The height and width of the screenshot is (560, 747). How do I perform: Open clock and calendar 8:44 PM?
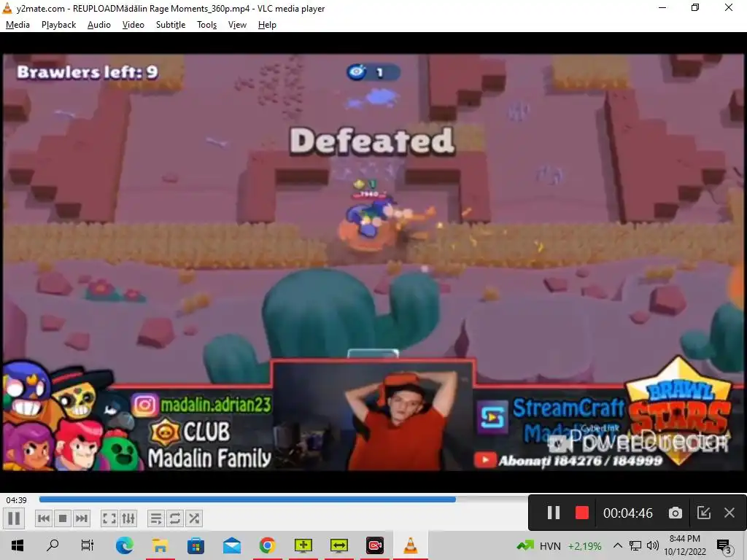[x=685, y=545]
